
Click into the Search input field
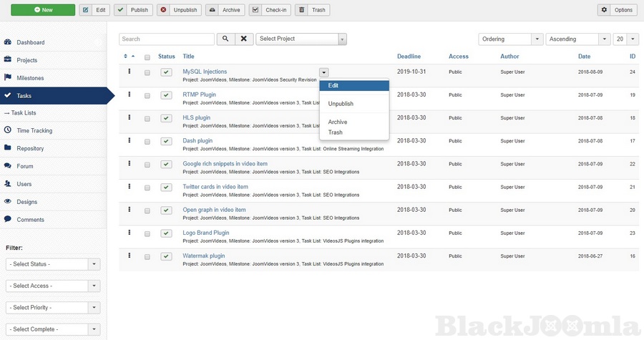tap(167, 39)
